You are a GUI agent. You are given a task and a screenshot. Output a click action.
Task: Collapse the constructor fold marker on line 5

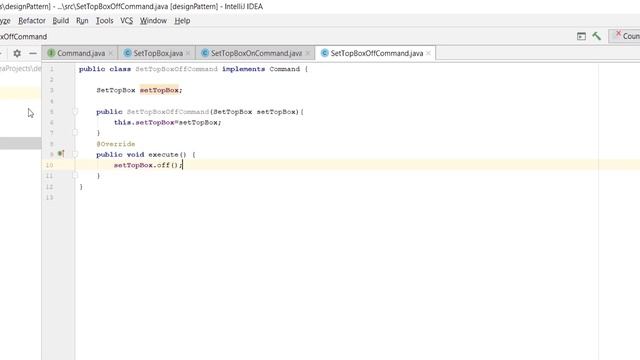click(x=75, y=111)
